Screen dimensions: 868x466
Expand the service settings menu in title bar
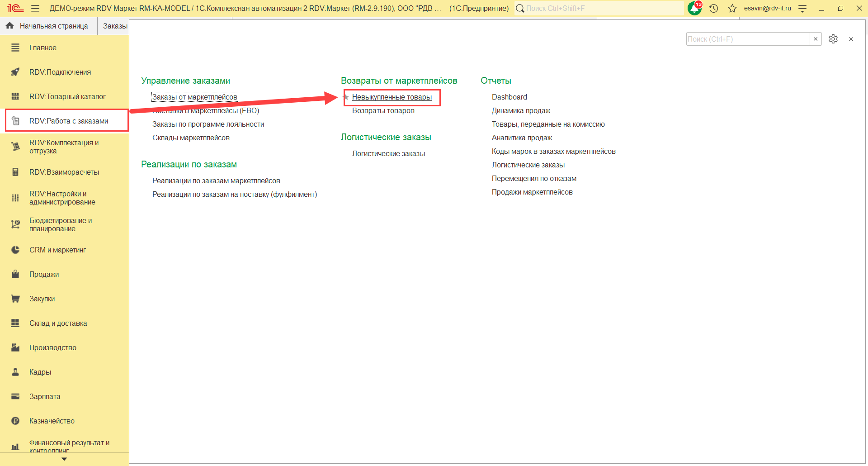[802, 9]
